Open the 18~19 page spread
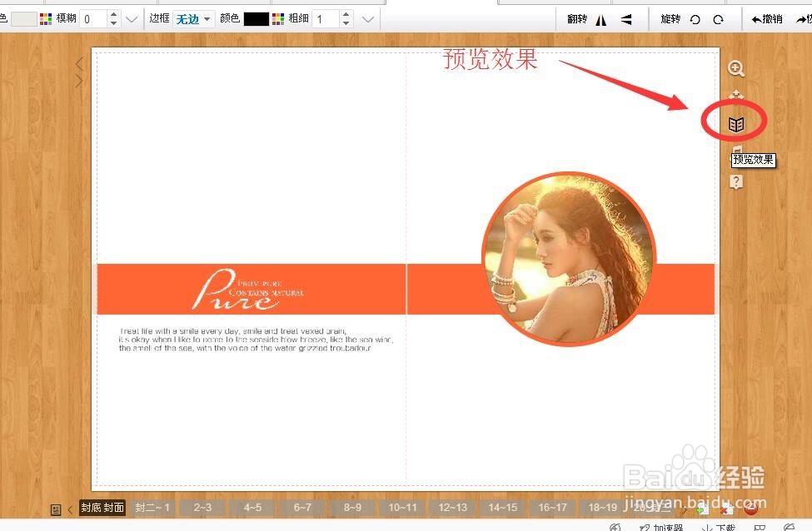This screenshot has width=812, height=531. coord(602,507)
